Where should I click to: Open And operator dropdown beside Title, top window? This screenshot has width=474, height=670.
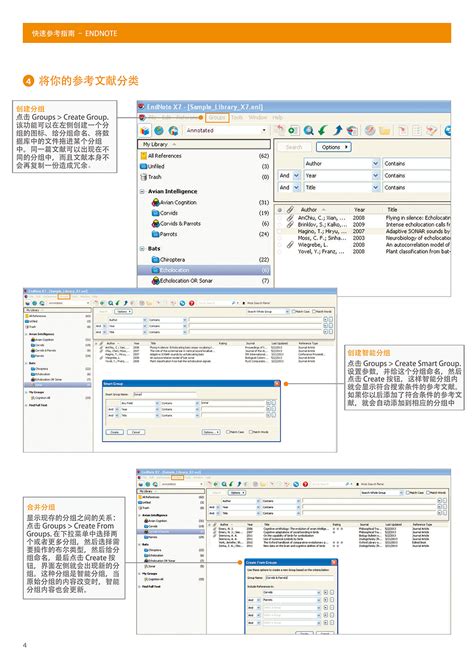pyautogui.click(x=296, y=188)
